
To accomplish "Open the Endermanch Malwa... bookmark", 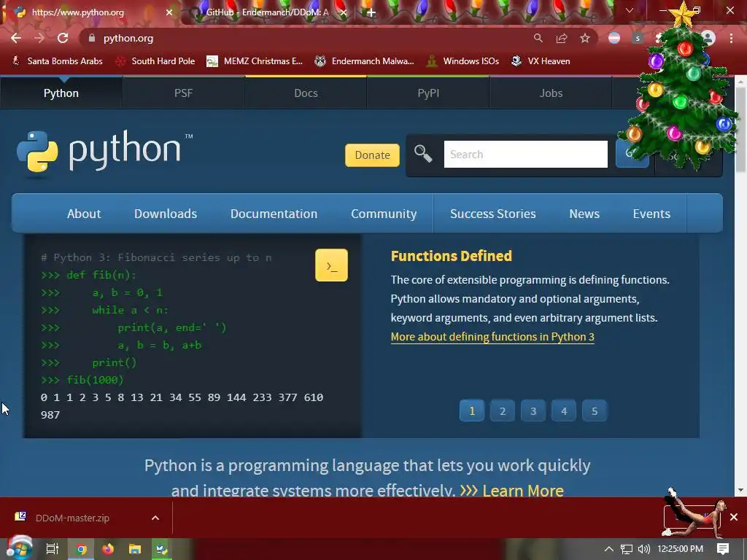I will click(x=365, y=61).
